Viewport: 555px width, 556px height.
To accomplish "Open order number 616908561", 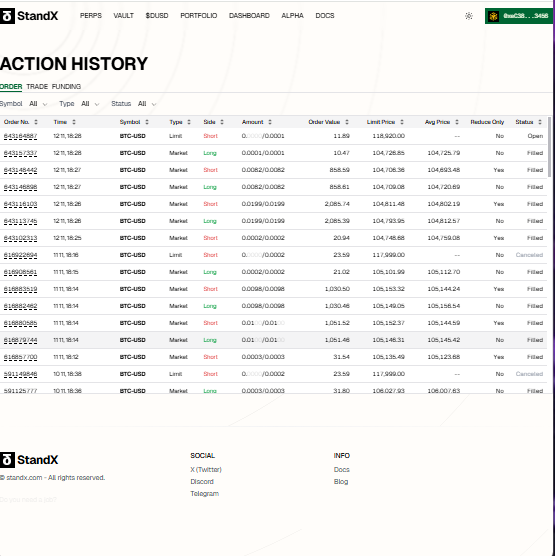I will coord(21,272).
